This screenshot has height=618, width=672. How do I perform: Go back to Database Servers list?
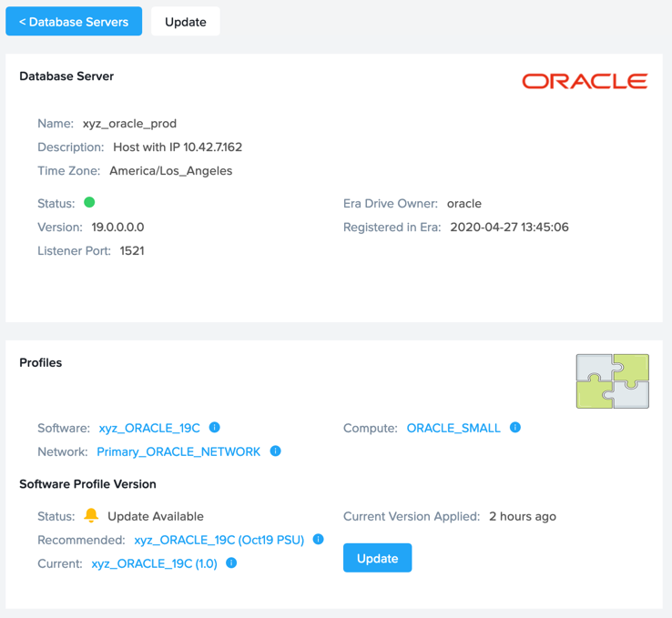point(74,22)
